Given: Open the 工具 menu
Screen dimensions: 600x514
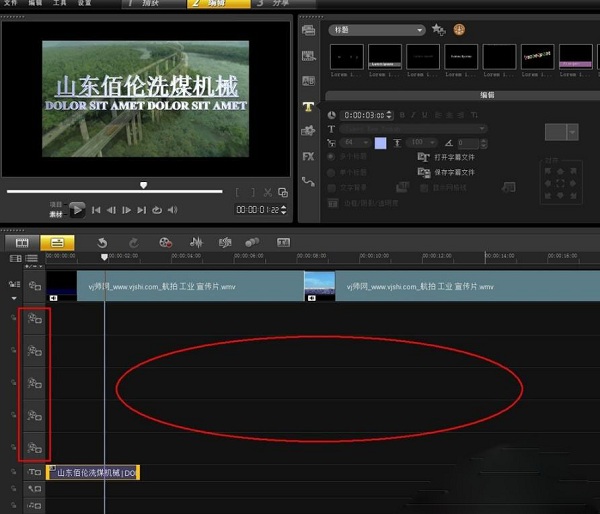Looking at the screenshot, I should [x=59, y=3].
